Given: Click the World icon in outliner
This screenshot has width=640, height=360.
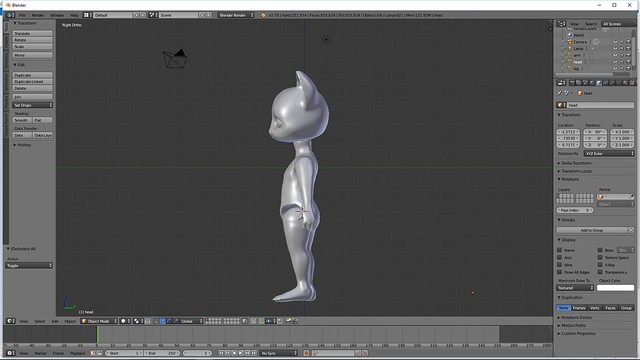Looking at the screenshot, I should pyautogui.click(x=570, y=35).
